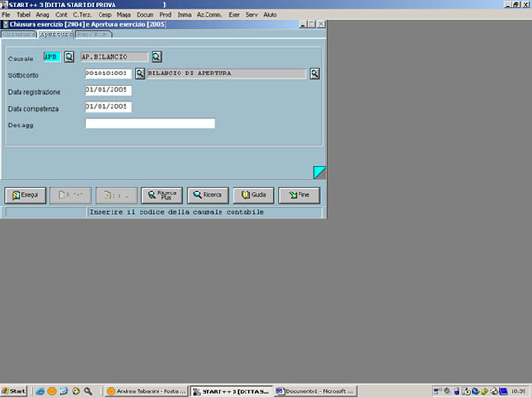Image resolution: width=532 pixels, height=398 pixels.
Task: Click the taskbar clock showing 10.39
Action: 518,391
